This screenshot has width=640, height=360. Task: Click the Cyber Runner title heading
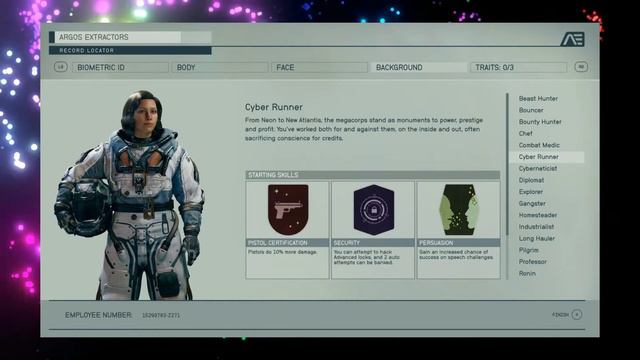(x=274, y=107)
